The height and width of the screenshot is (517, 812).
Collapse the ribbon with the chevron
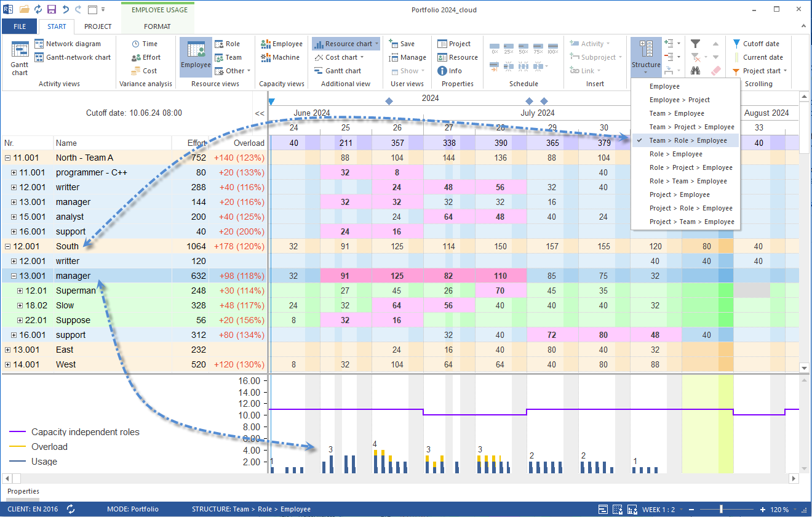coord(803,26)
